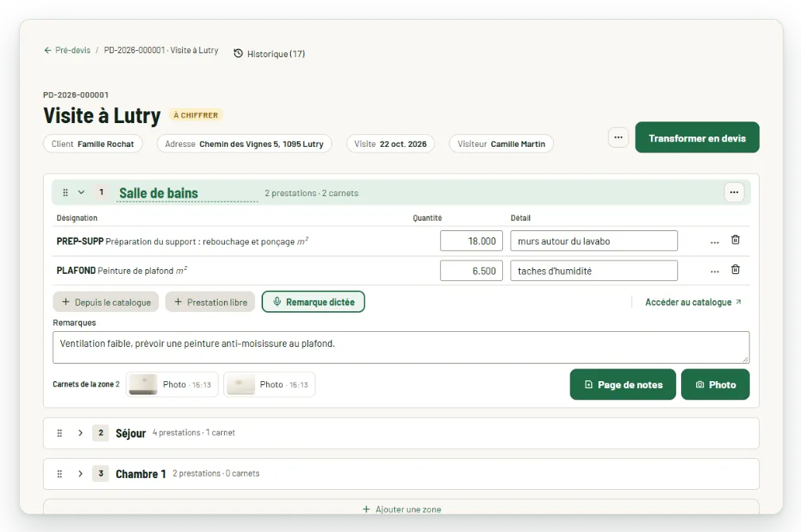The image size is (801, 532).
Task: Click the Désignation column header
Action: [76, 218]
